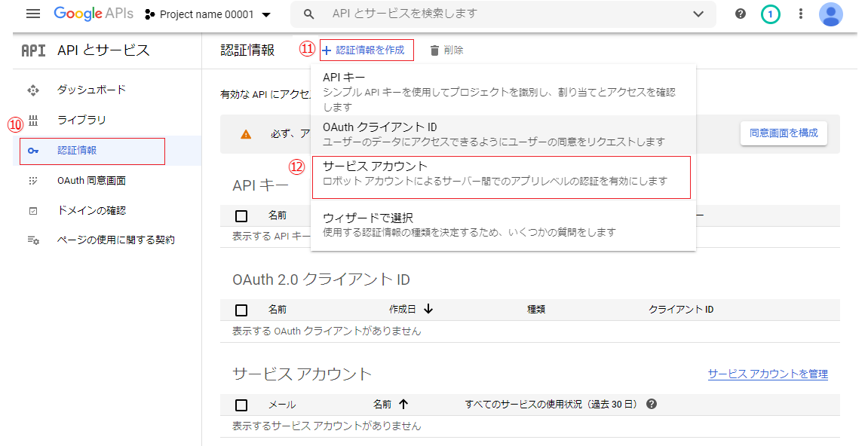
Task: Click the 削除 trash icon
Action: [x=434, y=50]
